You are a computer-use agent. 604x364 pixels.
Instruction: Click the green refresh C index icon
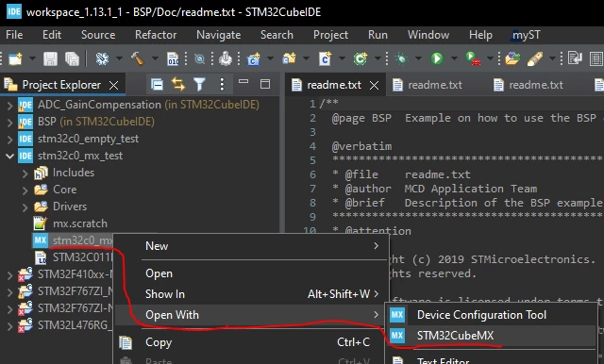[x=361, y=58]
